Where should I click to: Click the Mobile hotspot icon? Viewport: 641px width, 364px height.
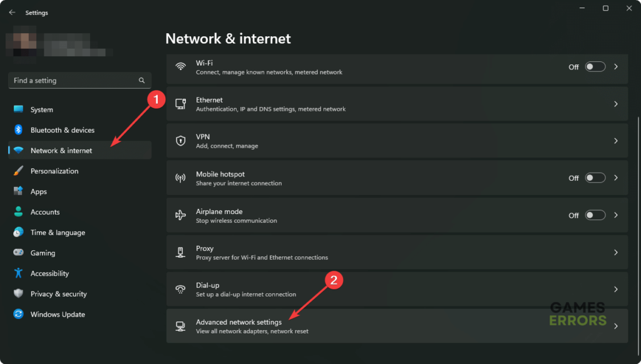182,178
